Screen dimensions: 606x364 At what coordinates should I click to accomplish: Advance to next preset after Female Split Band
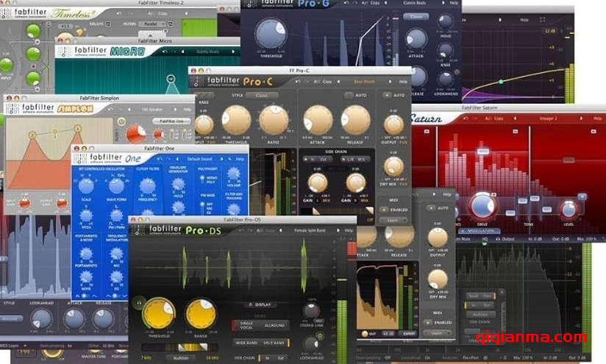(338, 230)
